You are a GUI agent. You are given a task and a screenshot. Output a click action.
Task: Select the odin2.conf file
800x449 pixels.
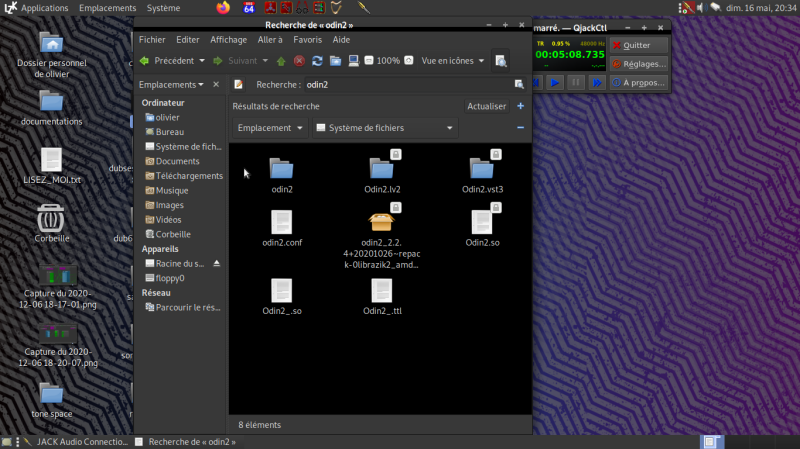pos(282,228)
